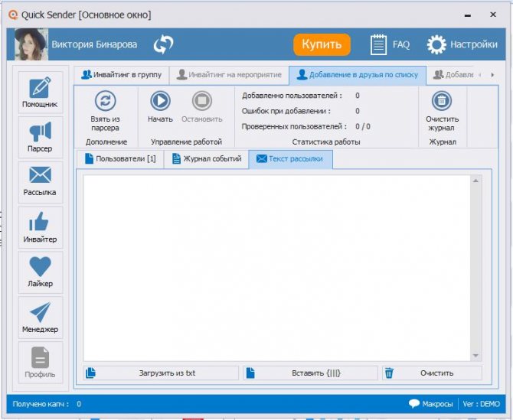Open the Пользователи [1] subtab
This screenshot has height=420, width=513.
pos(120,159)
